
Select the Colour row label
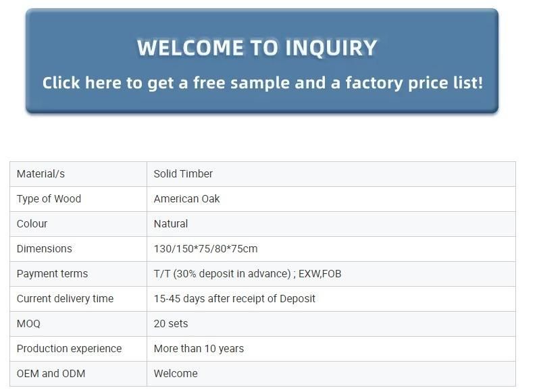pos(32,224)
